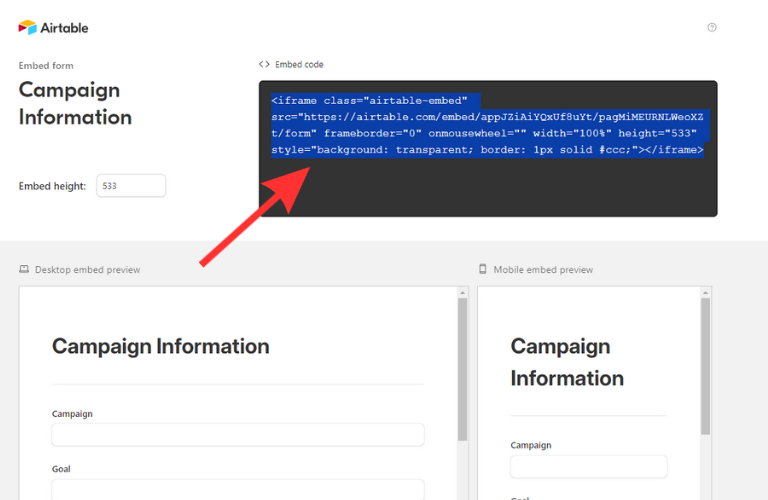Click the "Embed code" label
Image resolution: width=768 pixels, height=500 pixels.
(299, 65)
